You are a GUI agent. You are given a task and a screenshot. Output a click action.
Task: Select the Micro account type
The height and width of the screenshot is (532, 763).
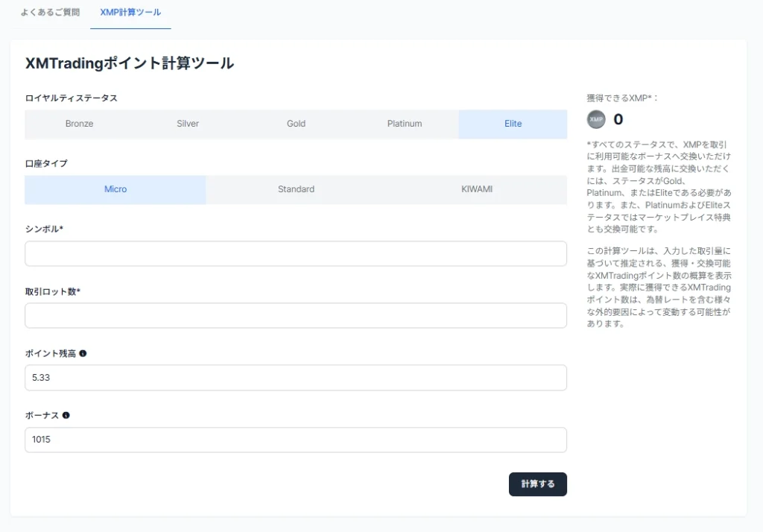tap(115, 189)
